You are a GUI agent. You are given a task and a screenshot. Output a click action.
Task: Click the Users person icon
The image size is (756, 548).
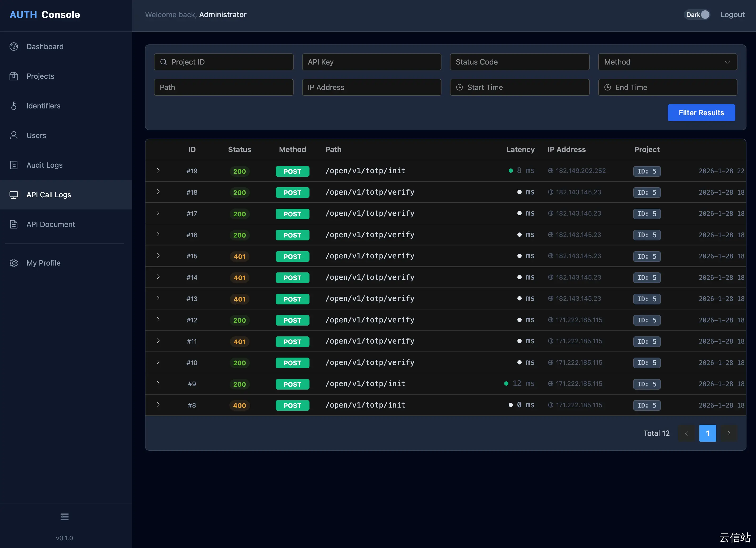14,135
